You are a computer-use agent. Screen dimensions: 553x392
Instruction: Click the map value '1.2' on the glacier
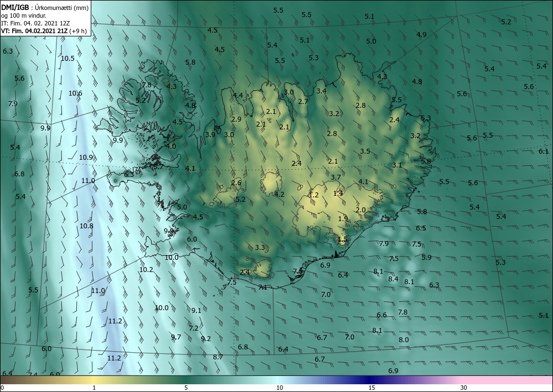pyautogui.click(x=314, y=195)
